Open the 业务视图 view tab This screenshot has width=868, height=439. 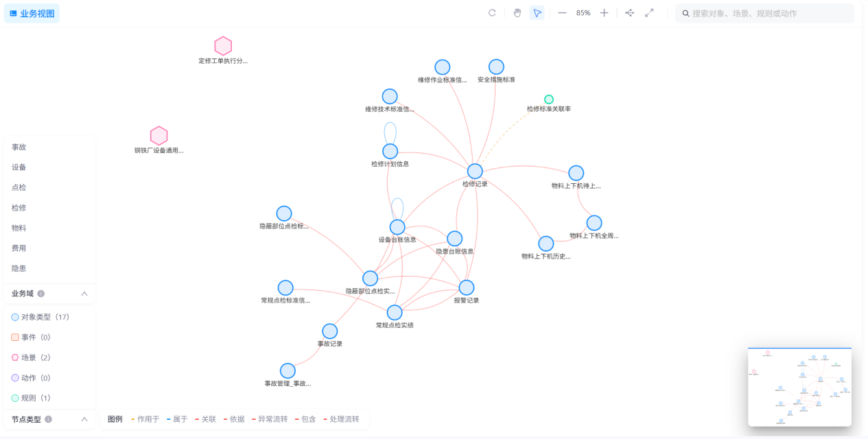(x=32, y=13)
